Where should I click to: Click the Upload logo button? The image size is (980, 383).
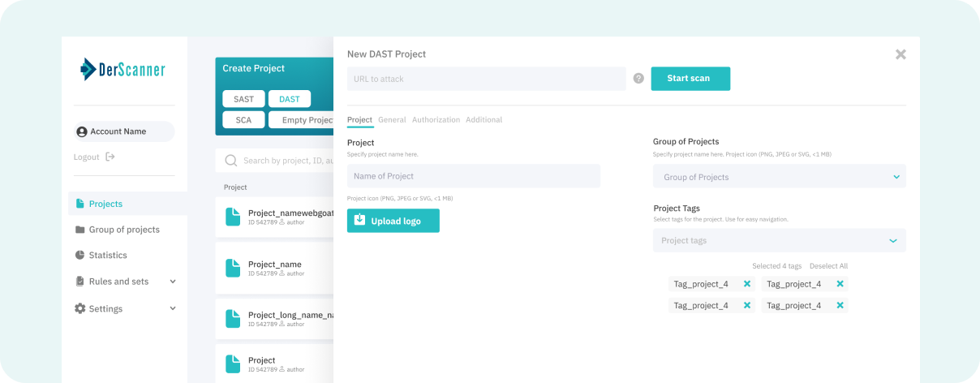point(393,221)
